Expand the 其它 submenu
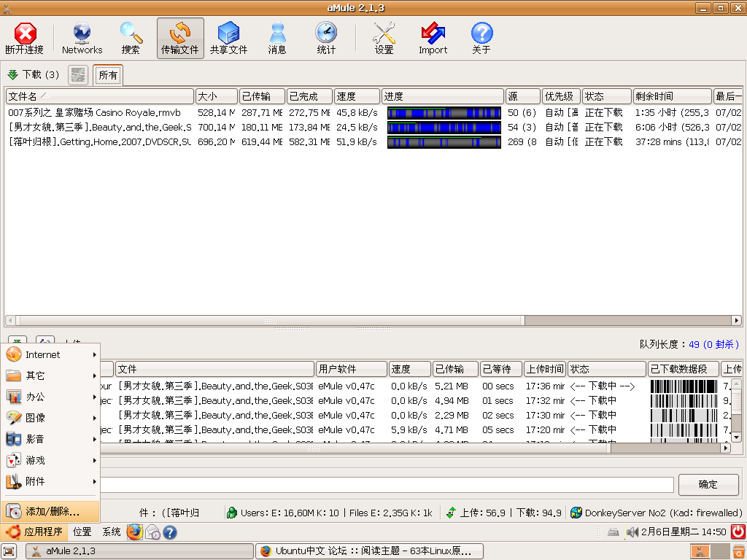Viewport: 747px width, 560px height. pos(50,376)
